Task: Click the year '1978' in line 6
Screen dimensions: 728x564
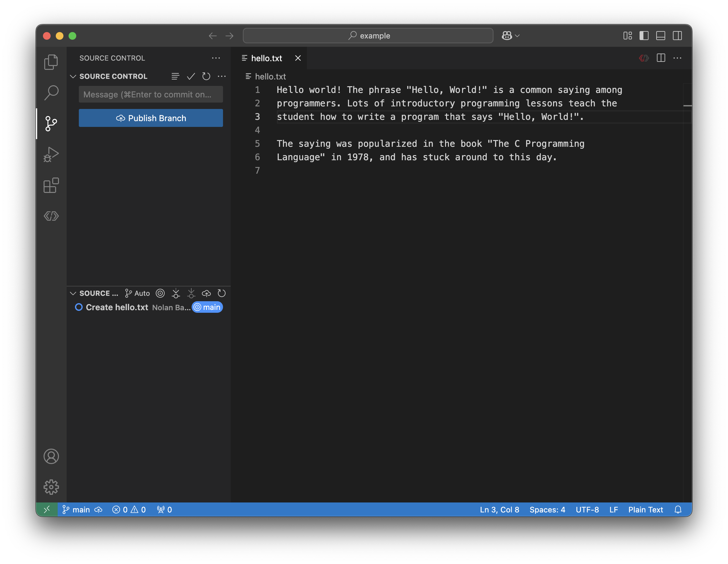Action: click(358, 157)
